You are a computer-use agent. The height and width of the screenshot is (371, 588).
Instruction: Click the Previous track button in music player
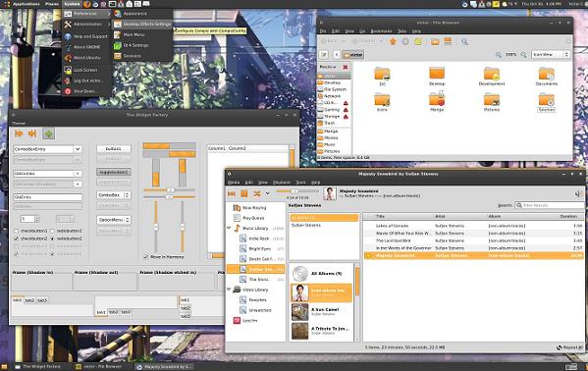pyautogui.click(x=232, y=193)
